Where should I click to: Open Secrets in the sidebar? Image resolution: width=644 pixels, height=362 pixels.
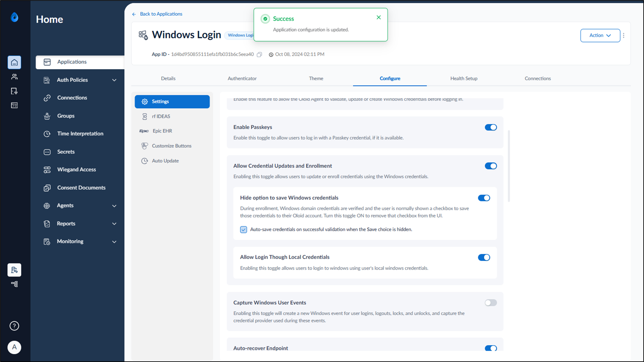(66, 152)
